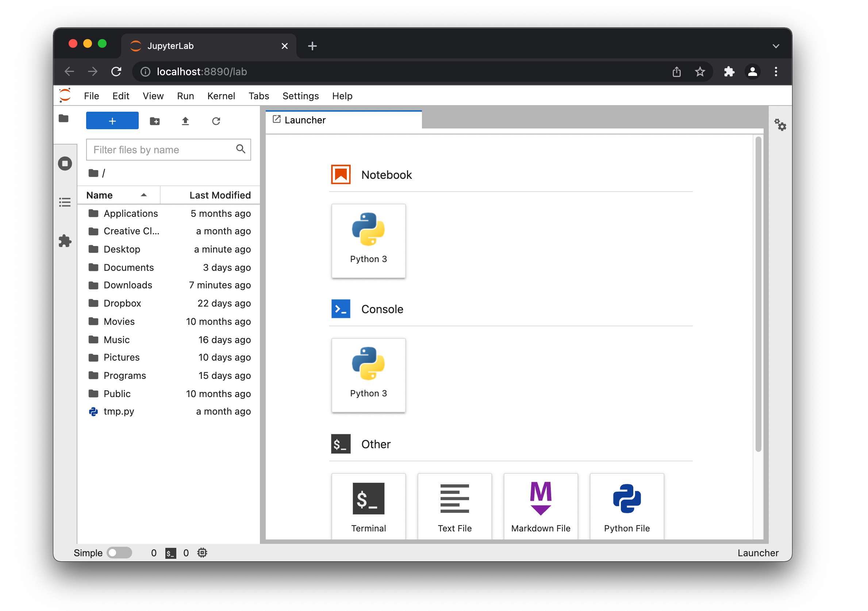
Task: Reload the browser page
Action: (116, 72)
